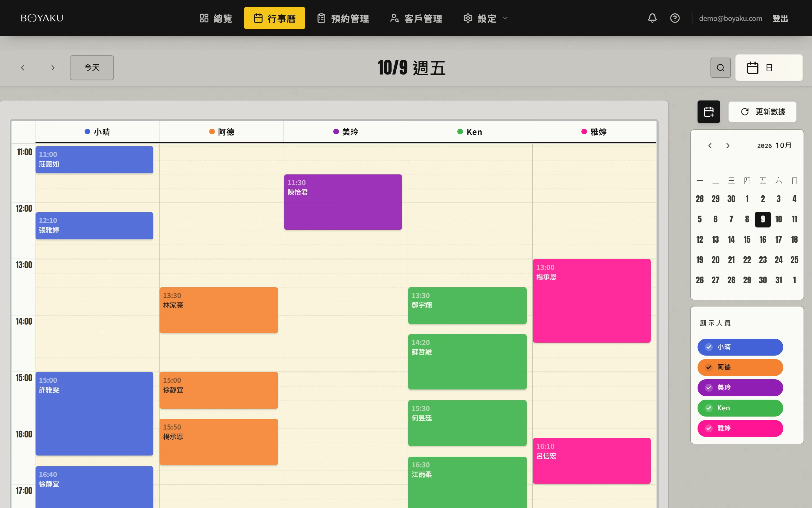Open the 總覽 overview tab
Image resolution: width=812 pixels, height=508 pixels.
click(x=216, y=18)
